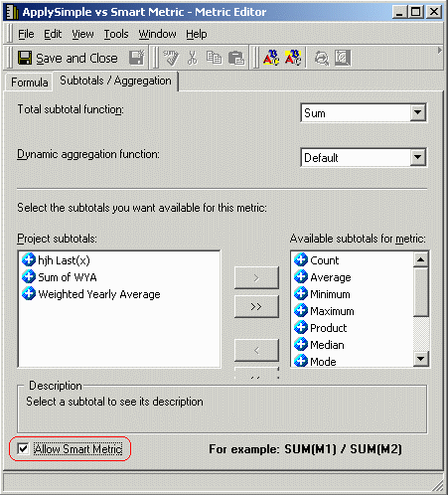Screen dimensions: 448x495
Task: Click the scroll down arrow in available subtotals
Action: 421,359
